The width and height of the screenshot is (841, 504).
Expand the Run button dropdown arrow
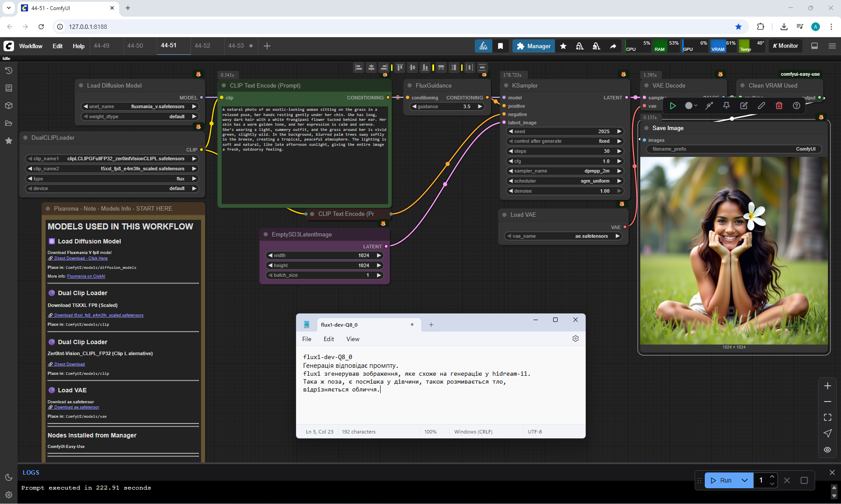[x=744, y=480]
